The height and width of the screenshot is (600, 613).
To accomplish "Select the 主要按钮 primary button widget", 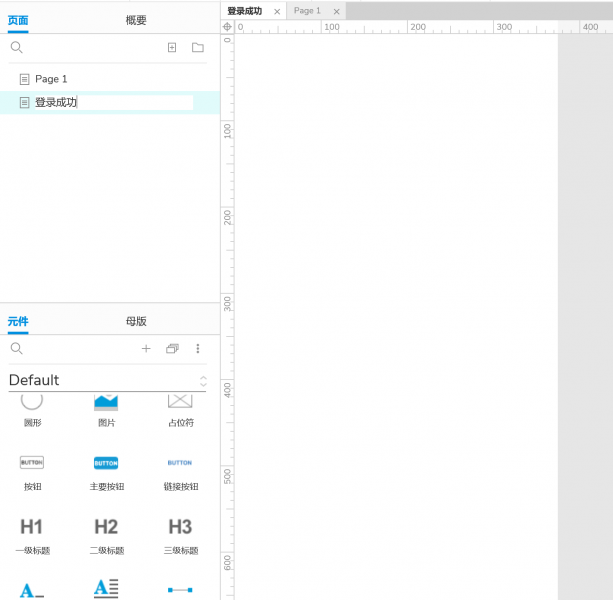I will [106, 473].
